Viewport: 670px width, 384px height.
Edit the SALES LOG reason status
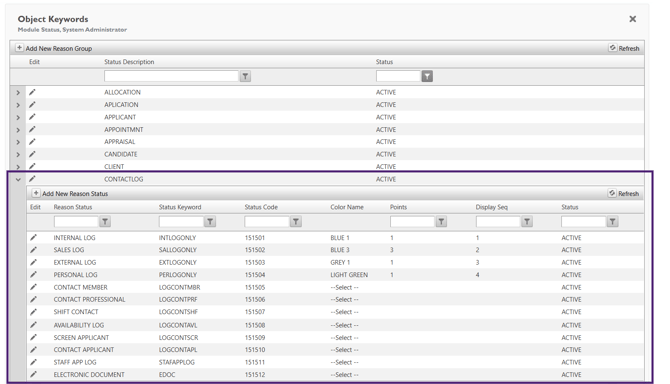pyautogui.click(x=33, y=250)
